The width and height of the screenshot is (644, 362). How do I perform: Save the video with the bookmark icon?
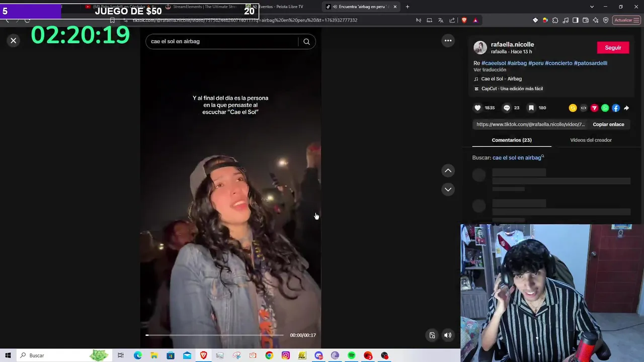pos(531,108)
